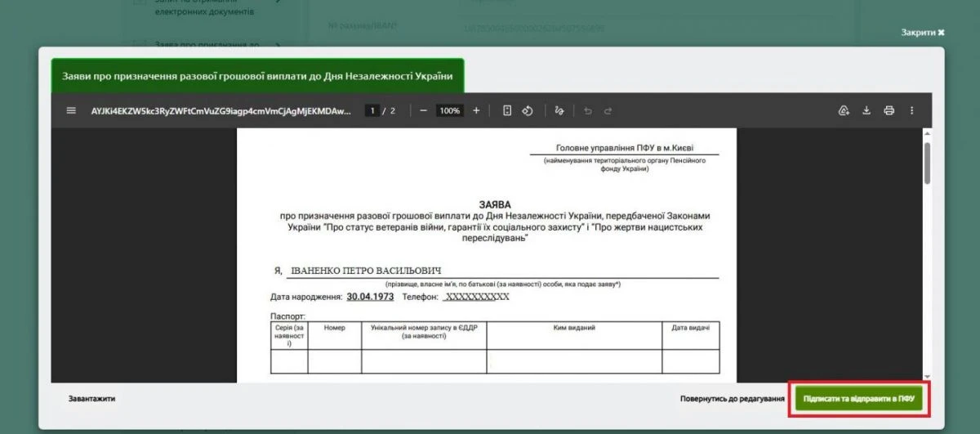The height and width of the screenshot is (434, 980).
Task: Click Головне управління ПФУ в м.Києві text
Action: 626,149
